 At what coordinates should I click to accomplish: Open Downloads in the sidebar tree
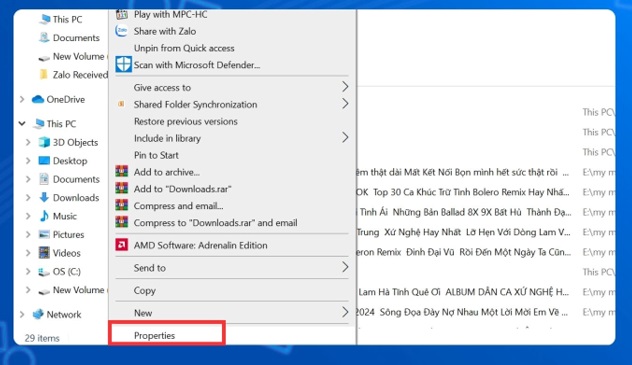click(76, 198)
